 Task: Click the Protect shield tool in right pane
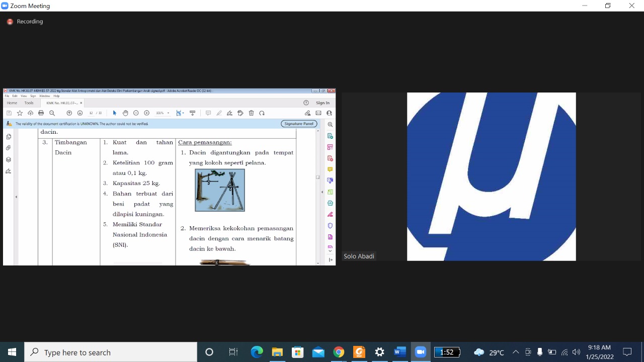point(330,226)
